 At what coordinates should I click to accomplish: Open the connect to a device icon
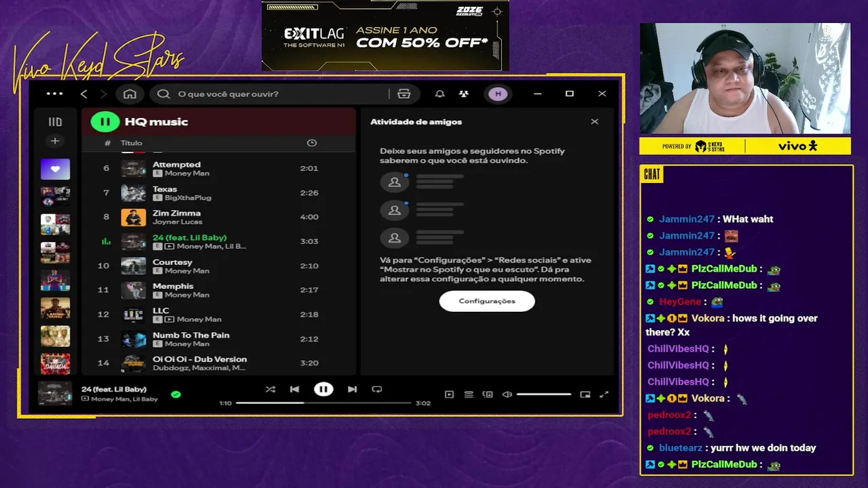[x=488, y=394]
